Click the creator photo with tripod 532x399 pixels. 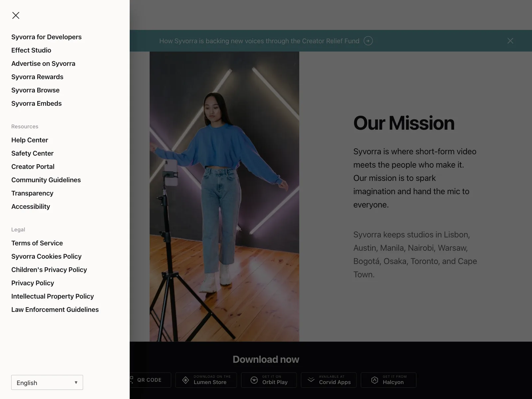(x=224, y=197)
